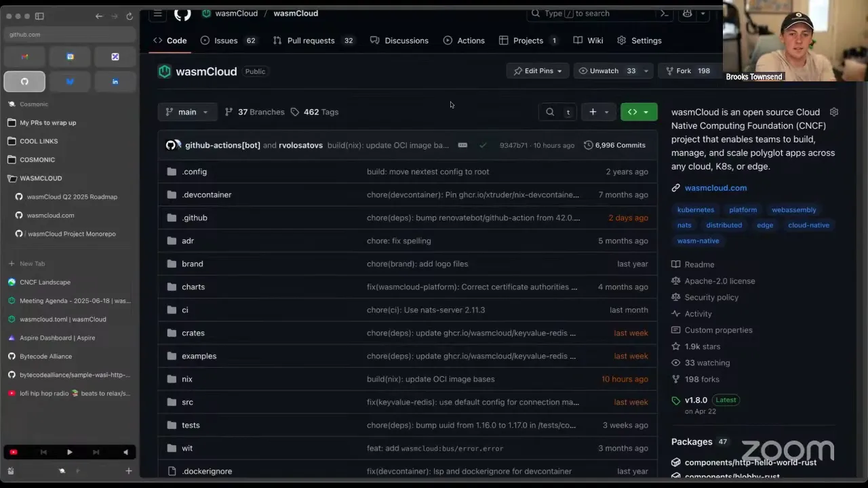868x488 pixels.
Task: Fork the wasmCloud repository
Action: click(688, 70)
